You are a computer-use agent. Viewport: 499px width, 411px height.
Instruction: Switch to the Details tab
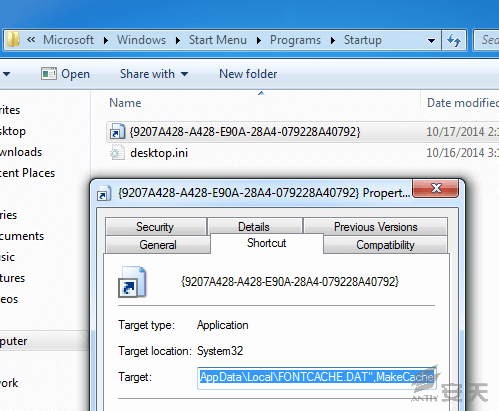coord(254,227)
